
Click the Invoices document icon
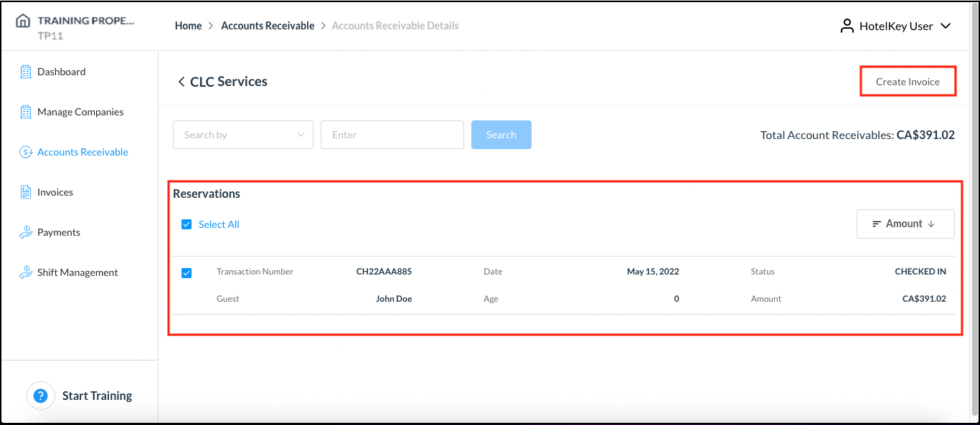tap(27, 191)
